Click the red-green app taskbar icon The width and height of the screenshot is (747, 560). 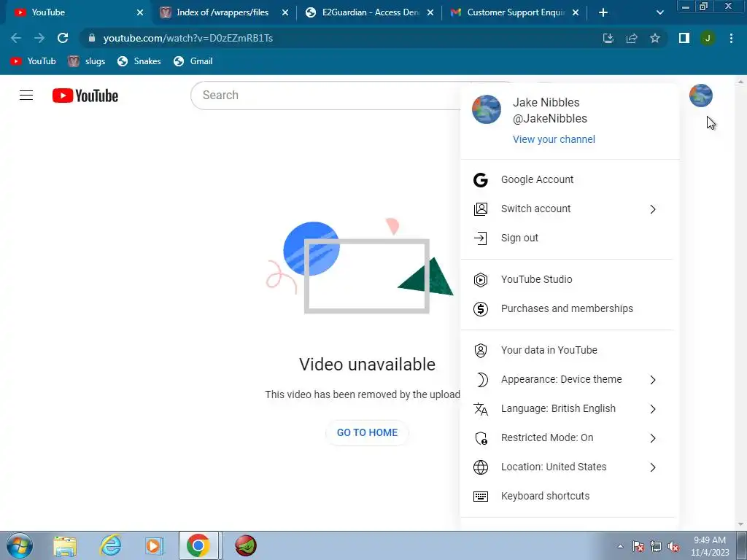coord(246,545)
